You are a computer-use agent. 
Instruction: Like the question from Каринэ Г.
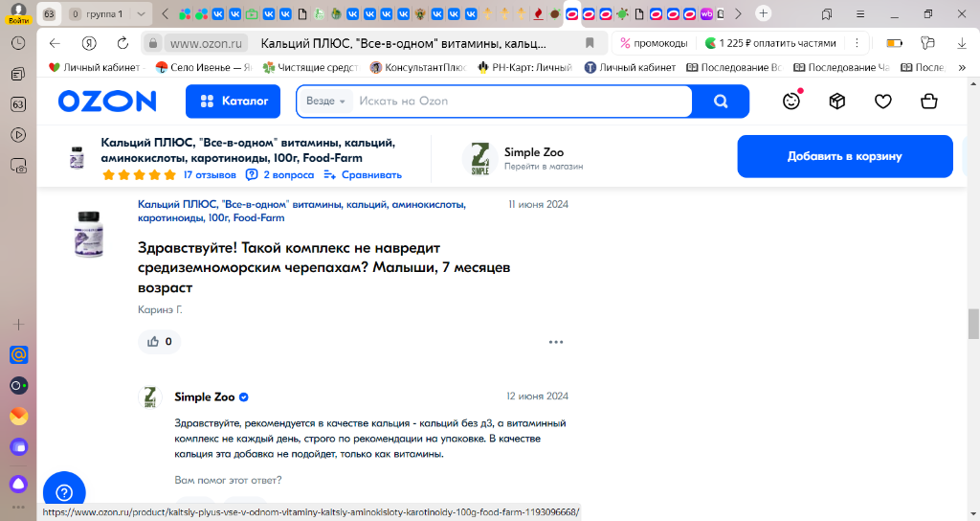coord(160,342)
